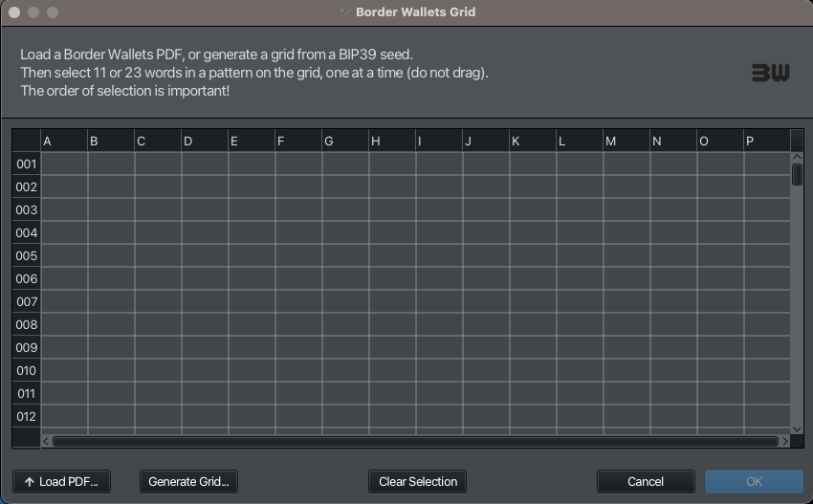Click the table top-left corner select-all cell
This screenshot has width=813, height=504.
(x=27, y=141)
